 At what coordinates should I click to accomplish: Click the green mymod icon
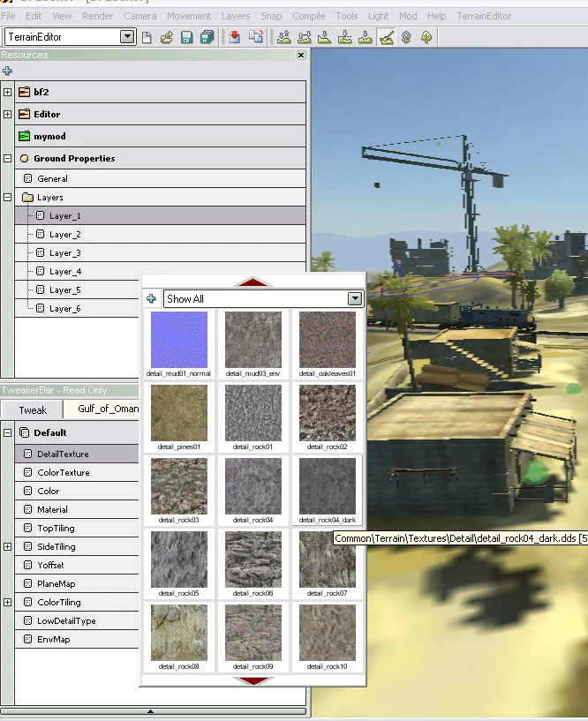(x=25, y=136)
